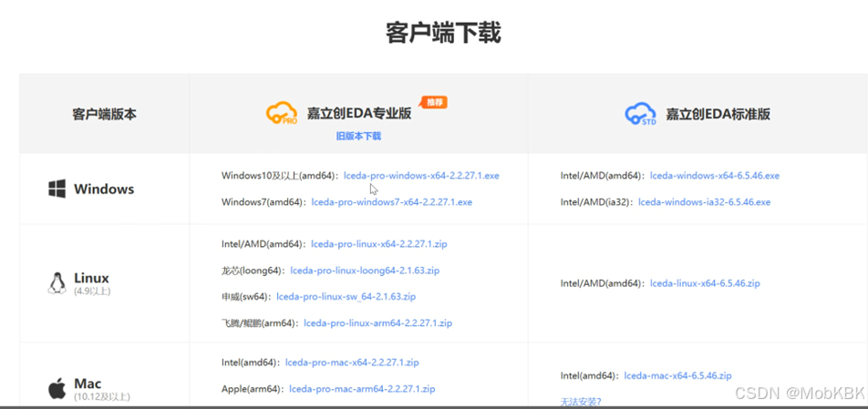Screen dimensions: 868x409
Task: Click the 龙芯(loong64) label
Action: click(x=252, y=271)
